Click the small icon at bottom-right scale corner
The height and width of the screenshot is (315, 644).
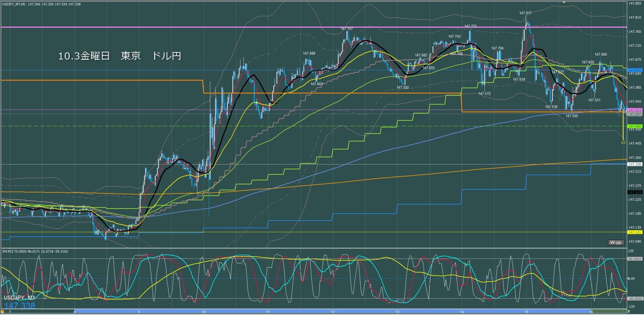click(629, 312)
